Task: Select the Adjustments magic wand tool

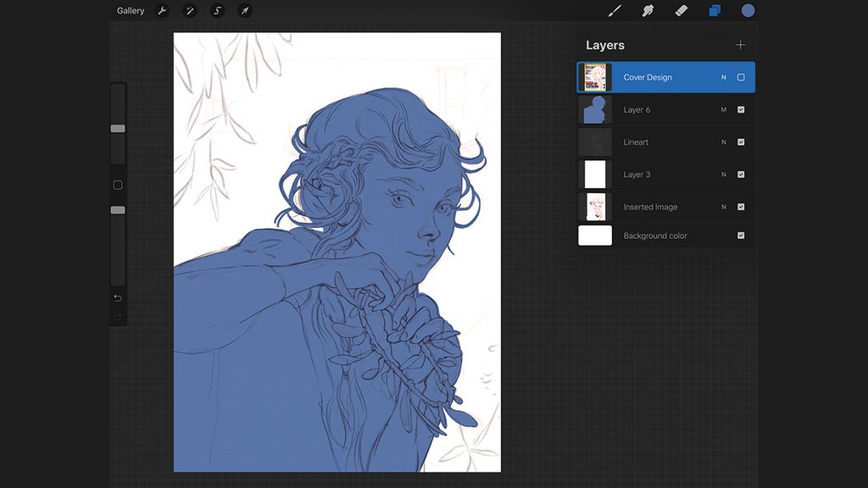Action: pos(190,11)
